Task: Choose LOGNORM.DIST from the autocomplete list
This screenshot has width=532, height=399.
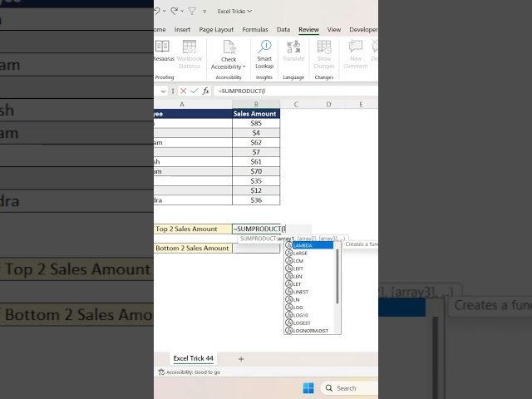Action: coord(309,331)
